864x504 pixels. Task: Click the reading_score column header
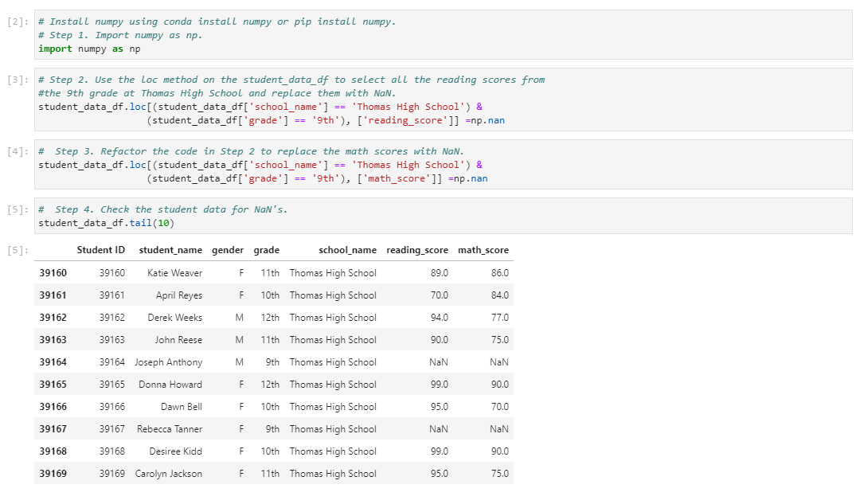click(x=417, y=250)
